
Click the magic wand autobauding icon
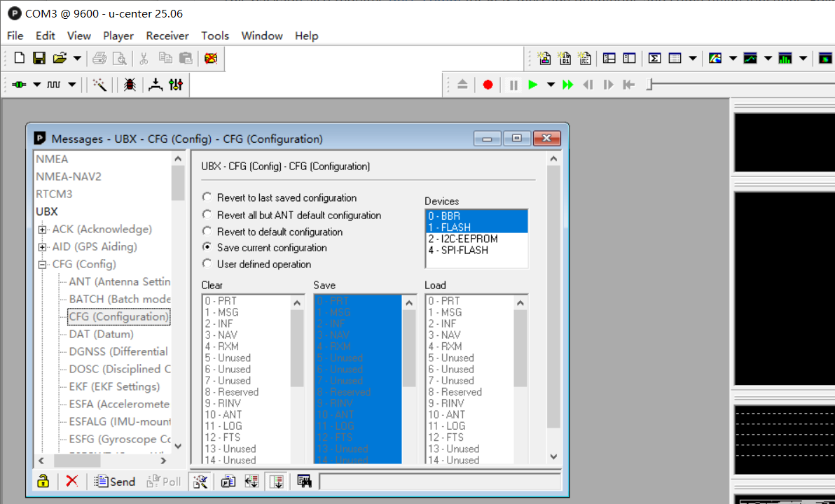click(x=99, y=85)
